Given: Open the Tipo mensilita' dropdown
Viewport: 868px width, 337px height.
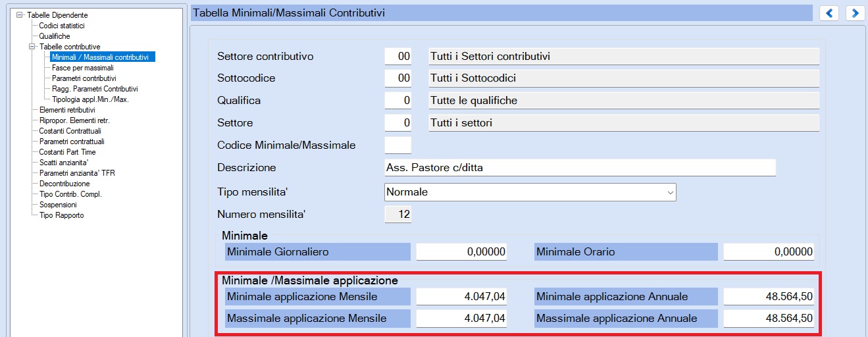Looking at the screenshot, I should pyautogui.click(x=670, y=192).
